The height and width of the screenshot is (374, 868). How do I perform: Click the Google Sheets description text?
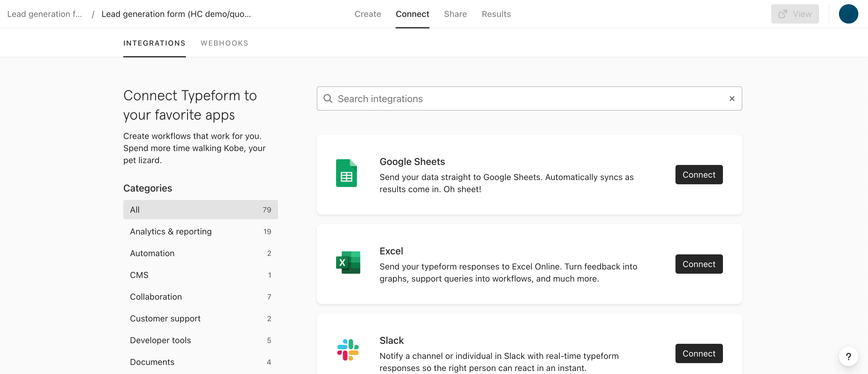[506, 183]
